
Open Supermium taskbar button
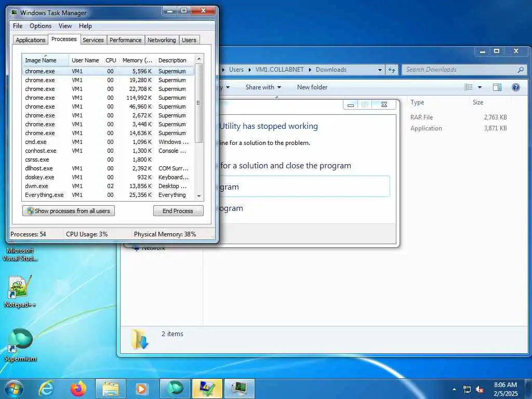tap(175, 389)
